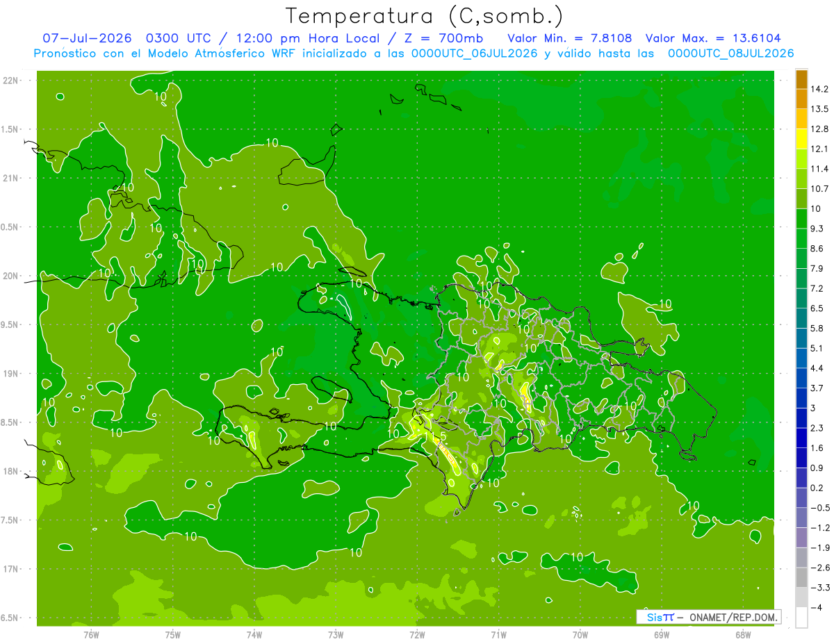Pick the legend swatch between 10.7 and 11.4

(801, 179)
